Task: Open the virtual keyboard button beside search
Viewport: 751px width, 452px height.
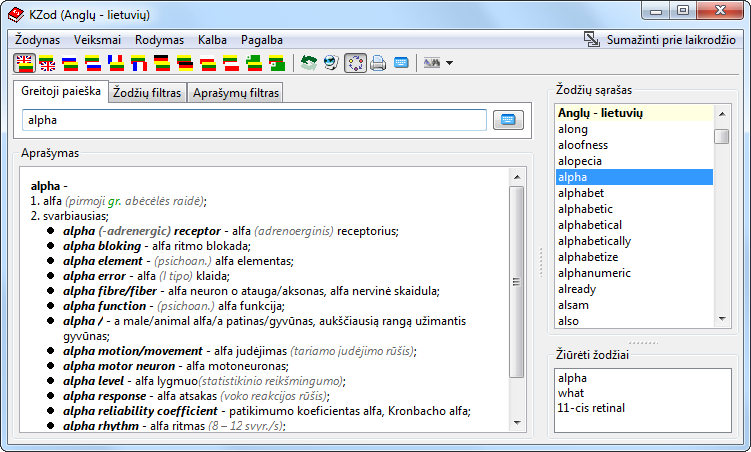Action: (x=508, y=120)
